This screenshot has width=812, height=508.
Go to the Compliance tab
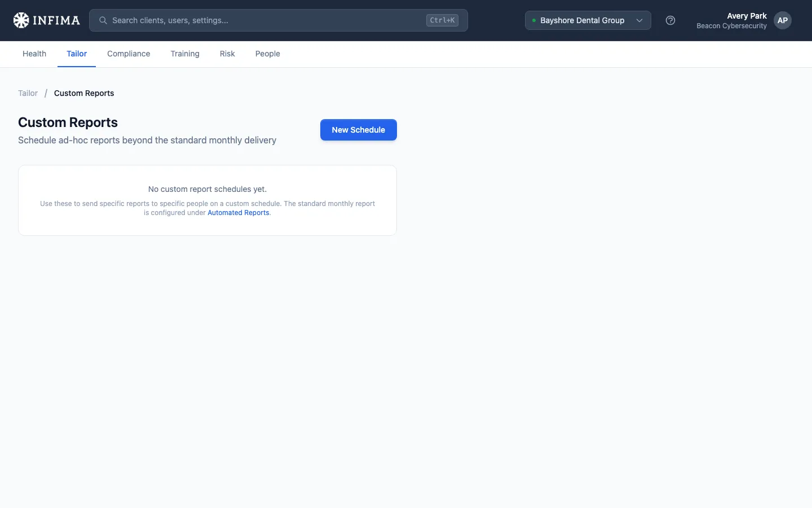point(129,54)
